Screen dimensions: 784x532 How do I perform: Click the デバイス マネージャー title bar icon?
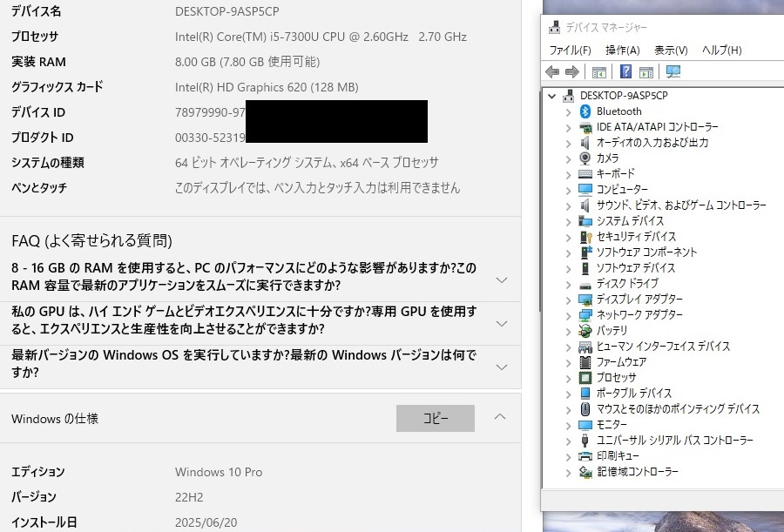pos(554,27)
